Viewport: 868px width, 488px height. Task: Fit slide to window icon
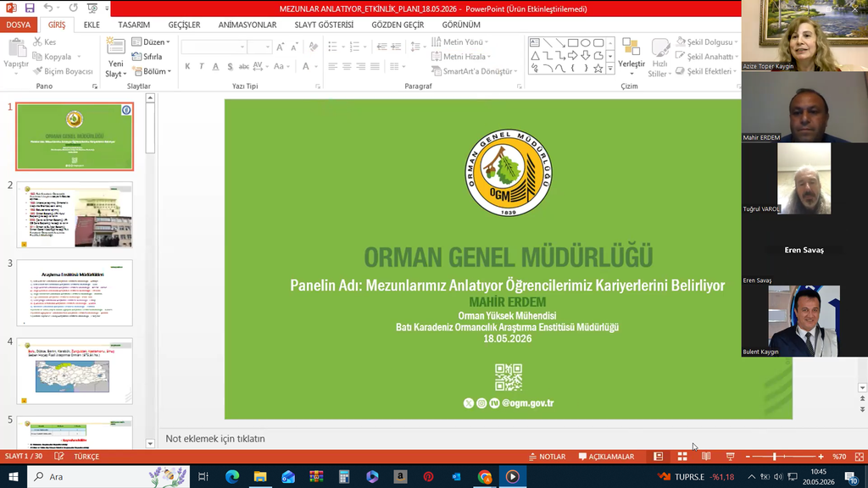860,457
